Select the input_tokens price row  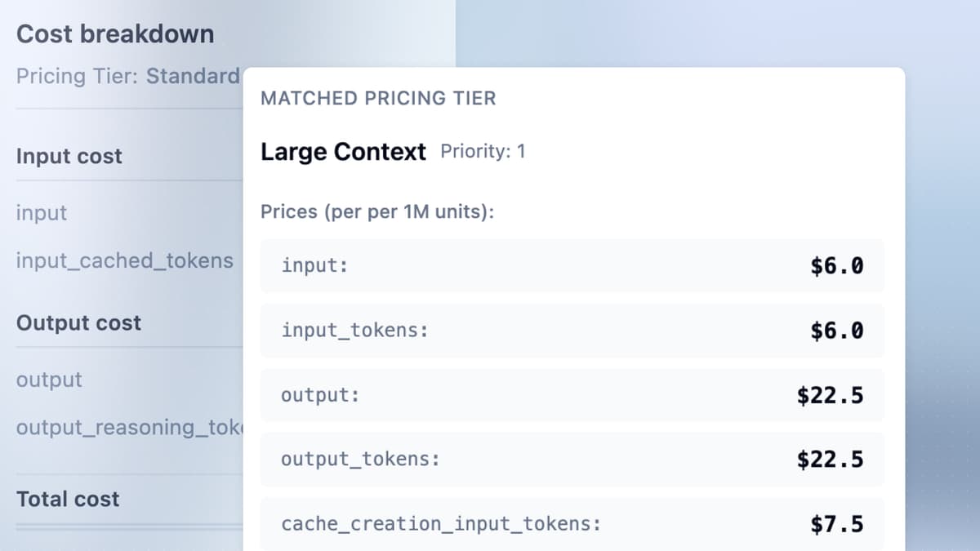point(572,330)
